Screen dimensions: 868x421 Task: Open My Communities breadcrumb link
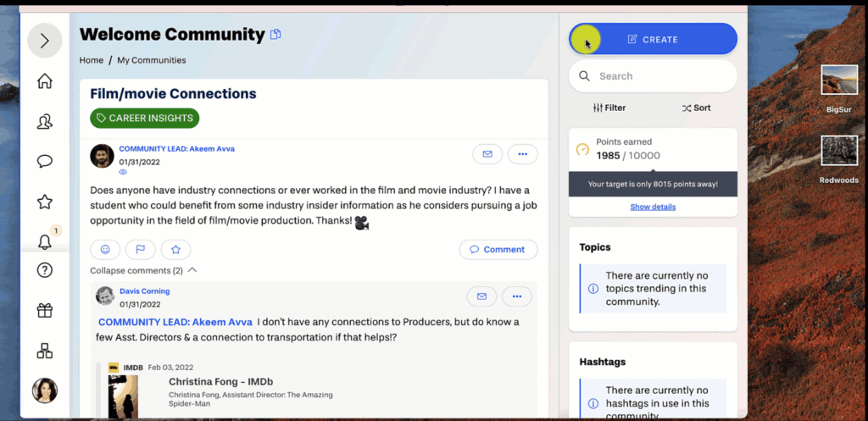(152, 60)
